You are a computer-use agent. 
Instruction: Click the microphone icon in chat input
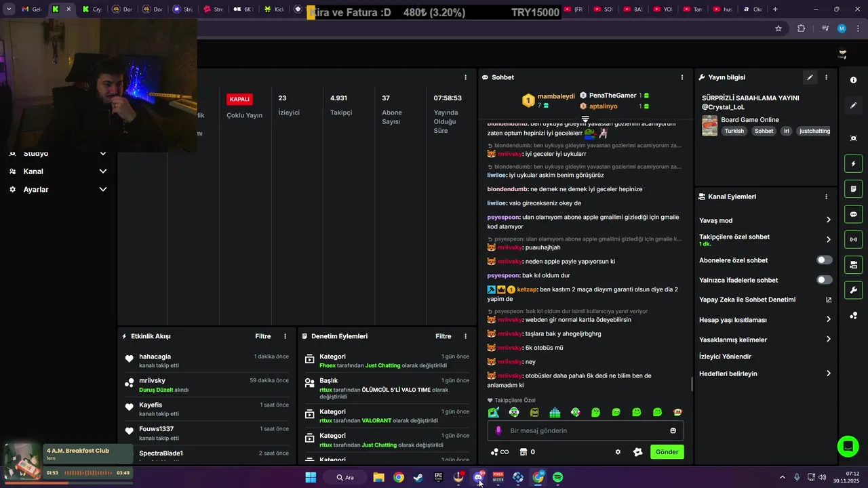click(x=498, y=430)
